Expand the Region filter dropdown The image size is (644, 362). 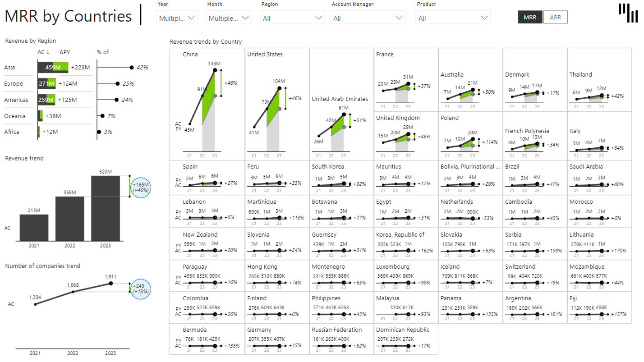point(292,17)
